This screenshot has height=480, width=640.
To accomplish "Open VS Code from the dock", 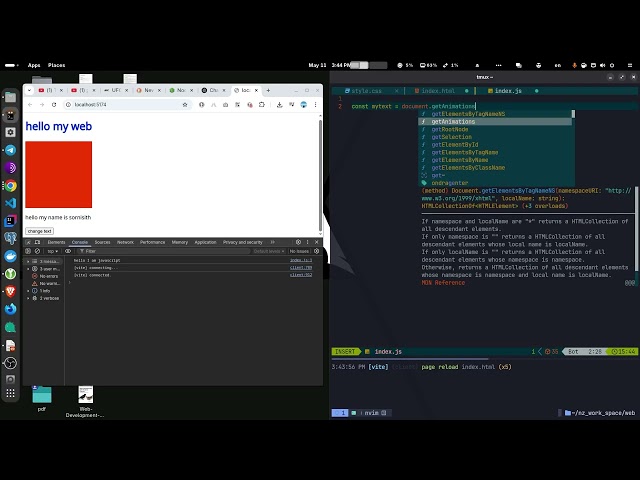I will 11,203.
